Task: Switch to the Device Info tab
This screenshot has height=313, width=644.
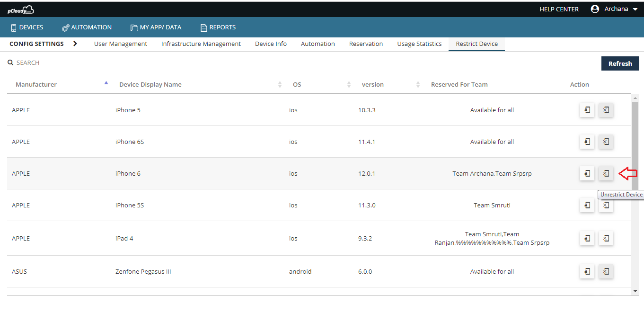Action: tap(271, 44)
